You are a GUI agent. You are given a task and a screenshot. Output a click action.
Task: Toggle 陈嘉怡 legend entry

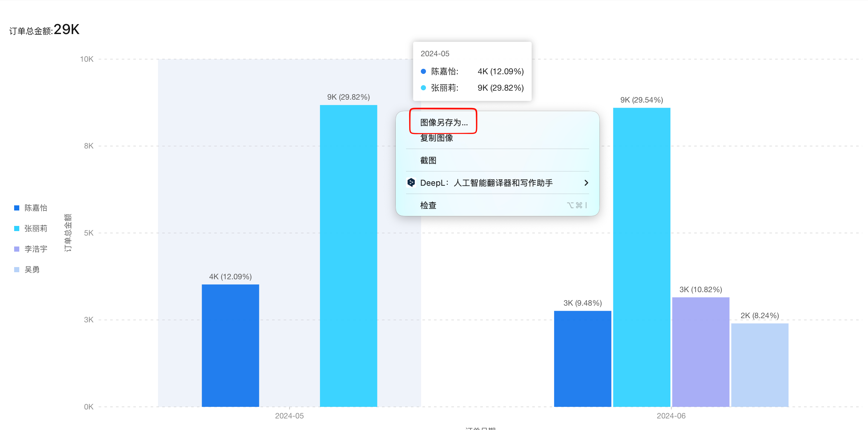[x=35, y=208]
